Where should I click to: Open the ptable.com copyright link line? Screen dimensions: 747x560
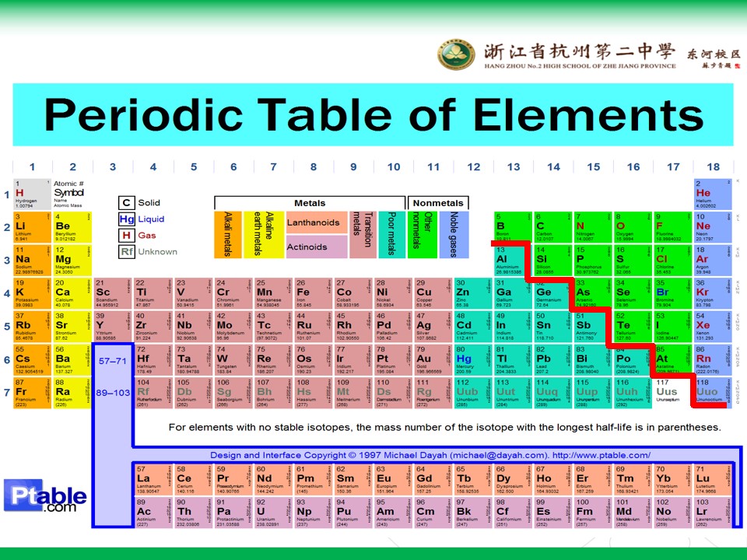click(x=430, y=455)
